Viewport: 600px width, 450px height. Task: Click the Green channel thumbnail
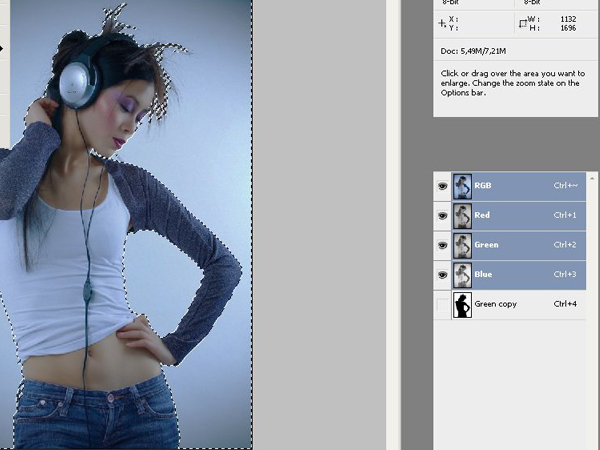point(462,245)
